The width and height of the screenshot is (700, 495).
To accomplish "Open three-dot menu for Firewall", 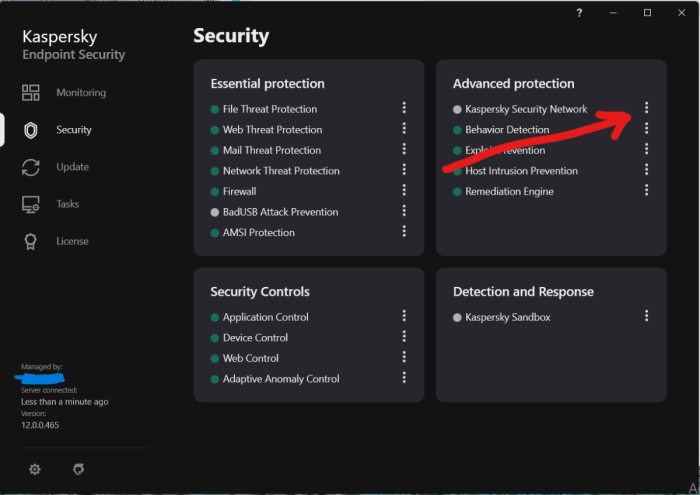I will click(404, 191).
